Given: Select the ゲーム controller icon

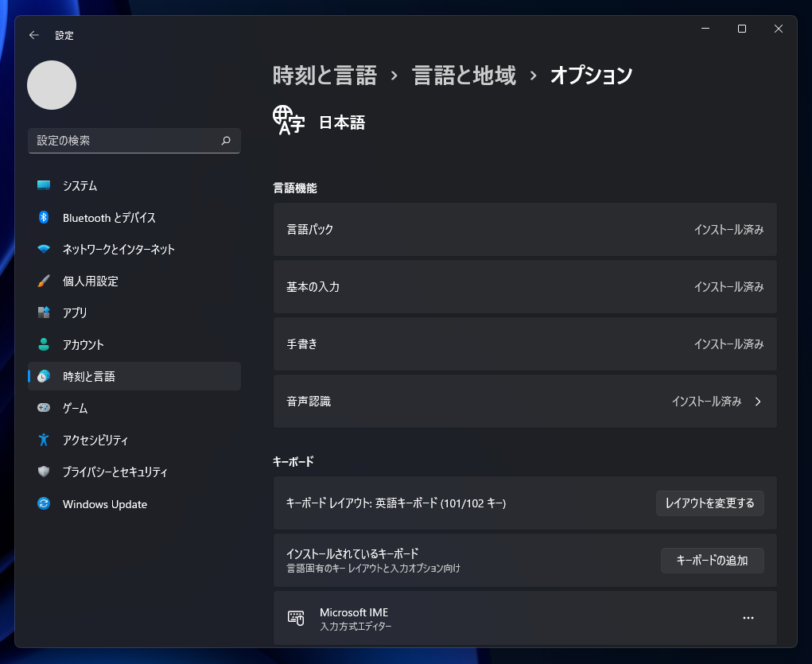Looking at the screenshot, I should (43, 408).
